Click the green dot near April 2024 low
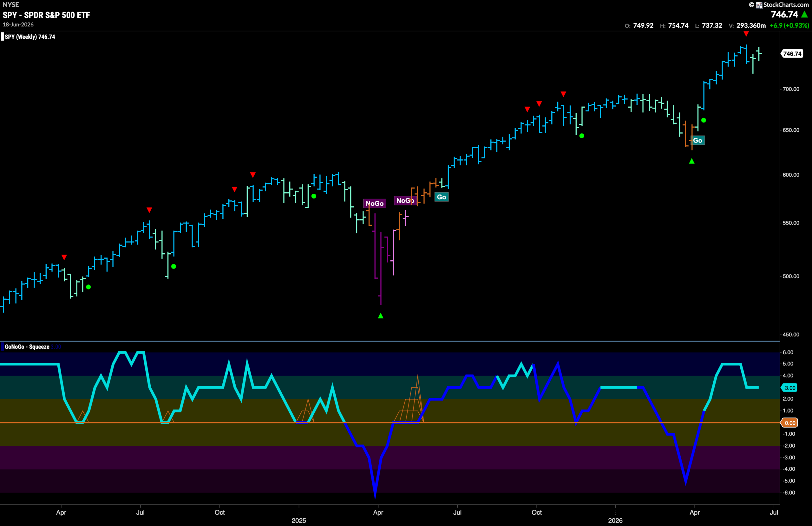Viewport: 812px width, 526px height. click(x=88, y=287)
